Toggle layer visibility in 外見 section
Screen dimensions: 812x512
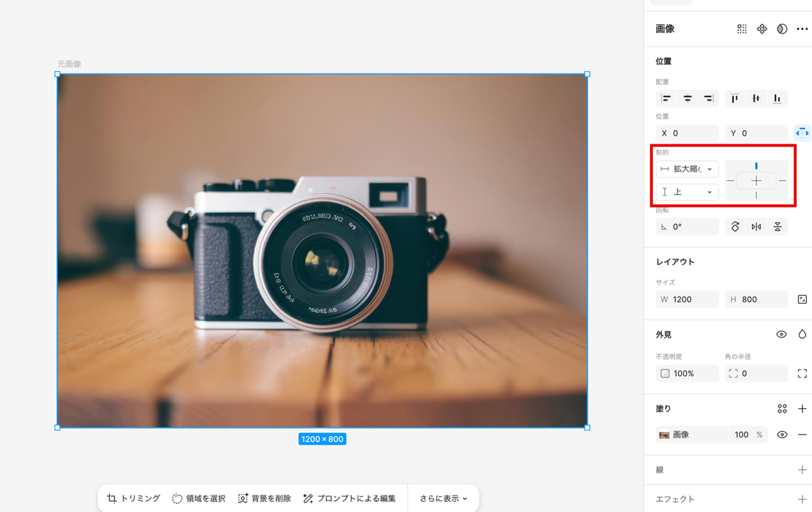(781, 334)
